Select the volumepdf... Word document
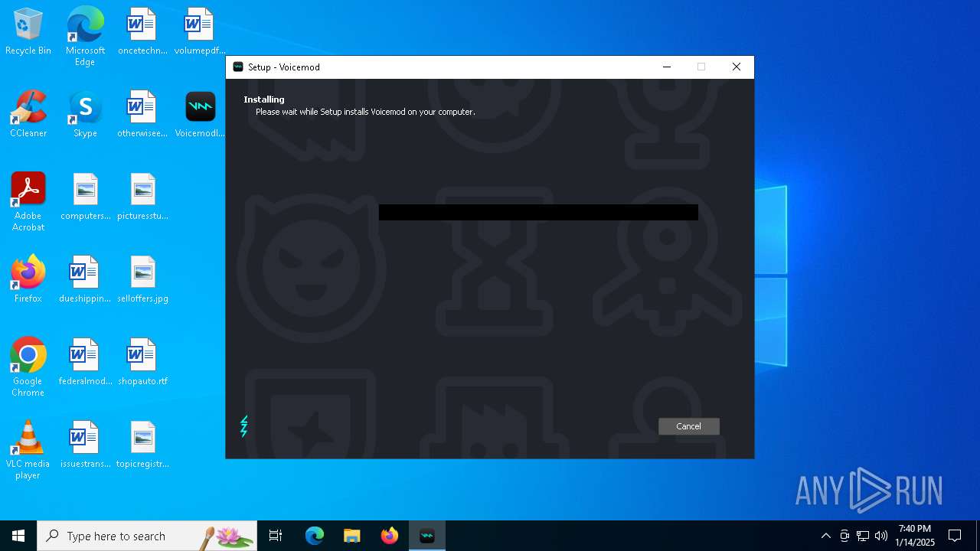The width and height of the screenshot is (980, 551). click(x=200, y=31)
